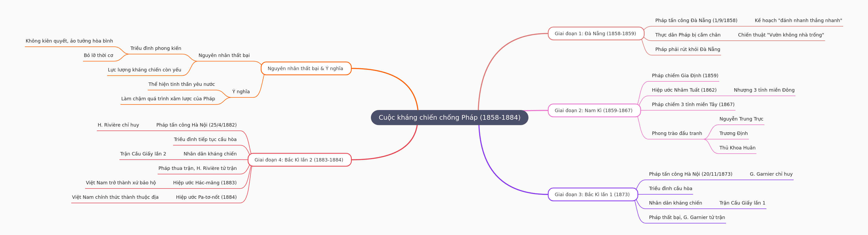Select "G. Garnier chỉ huy" node
This screenshot has width=868, height=235.
tap(771, 174)
